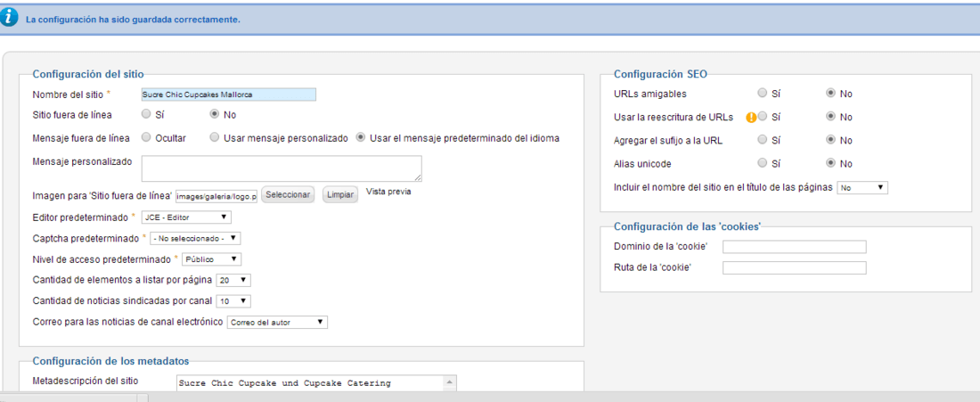Set 'Sitio fuera de línea' to Sí
Viewport: 980px width, 402px height.
click(145, 114)
